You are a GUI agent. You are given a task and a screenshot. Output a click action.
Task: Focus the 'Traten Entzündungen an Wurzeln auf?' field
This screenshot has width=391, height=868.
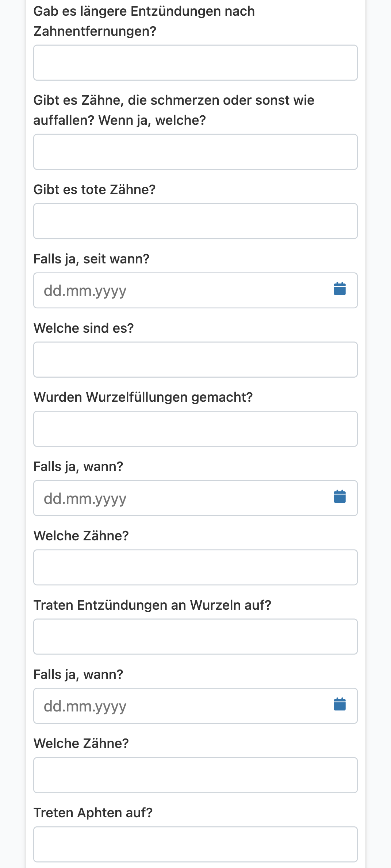coord(195,637)
